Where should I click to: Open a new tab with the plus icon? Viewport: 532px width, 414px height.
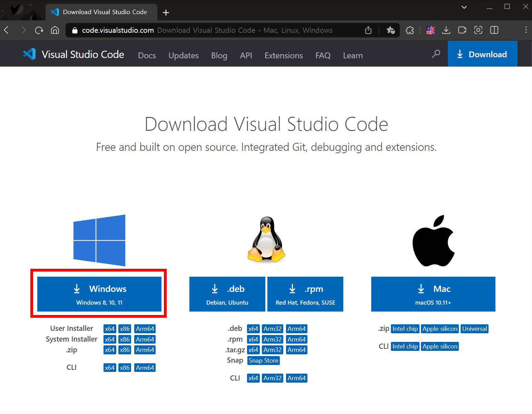(x=166, y=12)
